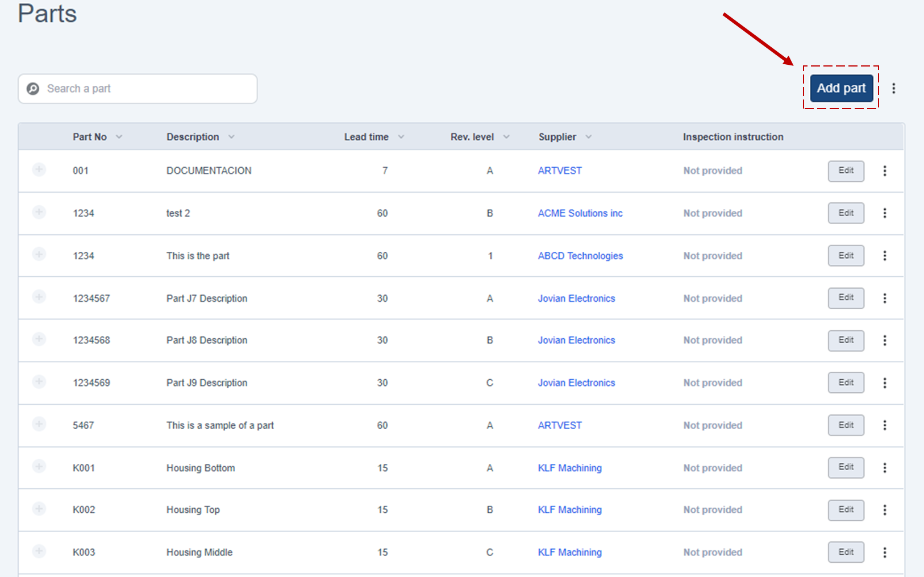
Task: Open Jovian Electronics link for part 1234568
Action: click(x=576, y=340)
